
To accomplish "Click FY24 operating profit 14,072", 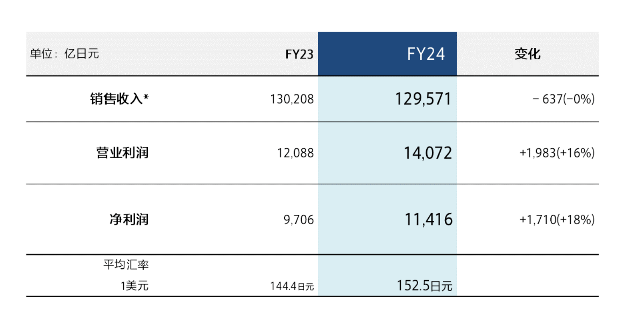I will click(x=427, y=153).
